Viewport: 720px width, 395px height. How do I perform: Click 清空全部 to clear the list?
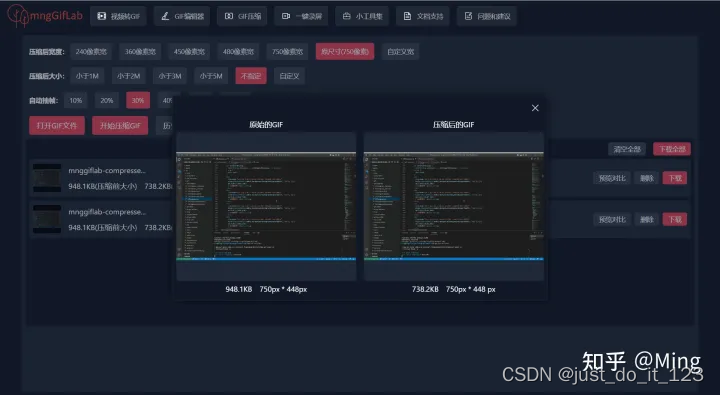(x=627, y=149)
